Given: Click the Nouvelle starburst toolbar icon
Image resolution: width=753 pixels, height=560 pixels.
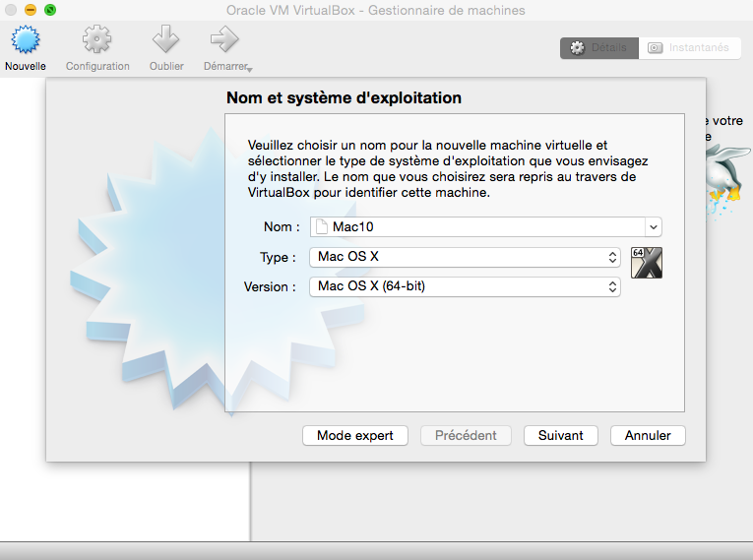Looking at the screenshot, I should pos(26,39).
